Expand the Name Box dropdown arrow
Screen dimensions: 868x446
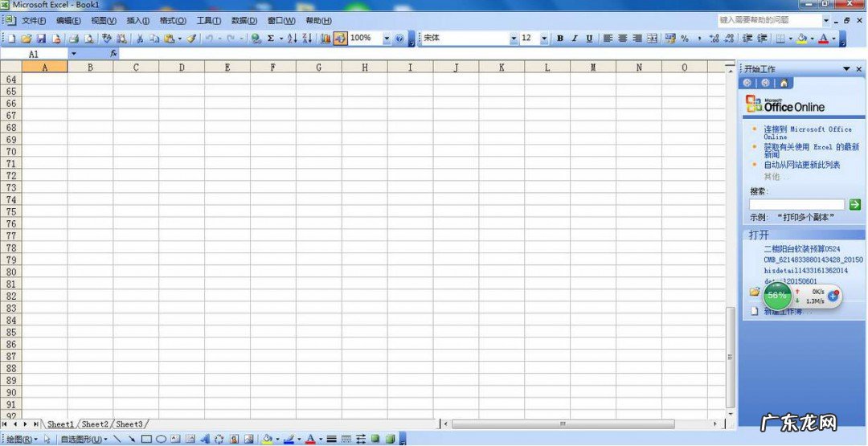73,54
